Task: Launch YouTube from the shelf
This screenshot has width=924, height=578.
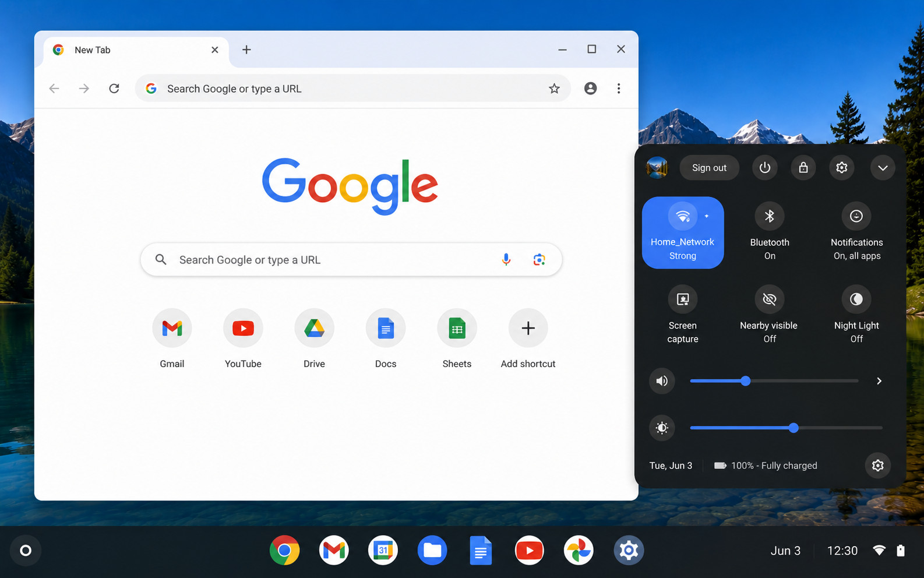Action: point(530,551)
